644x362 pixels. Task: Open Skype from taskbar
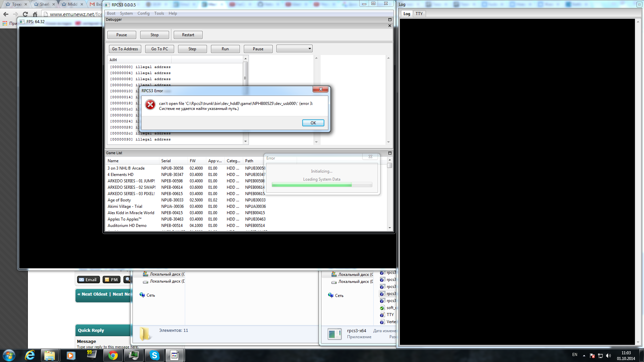(154, 355)
